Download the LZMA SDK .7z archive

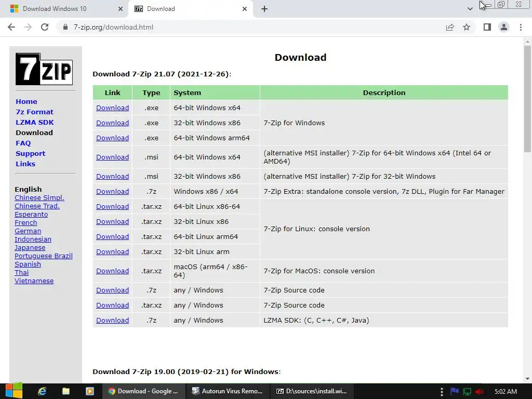(112, 320)
